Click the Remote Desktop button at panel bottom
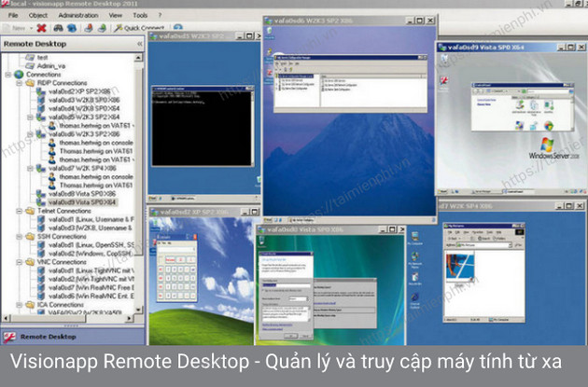Screen dimensions: 588x387 pyautogui.click(x=73, y=337)
